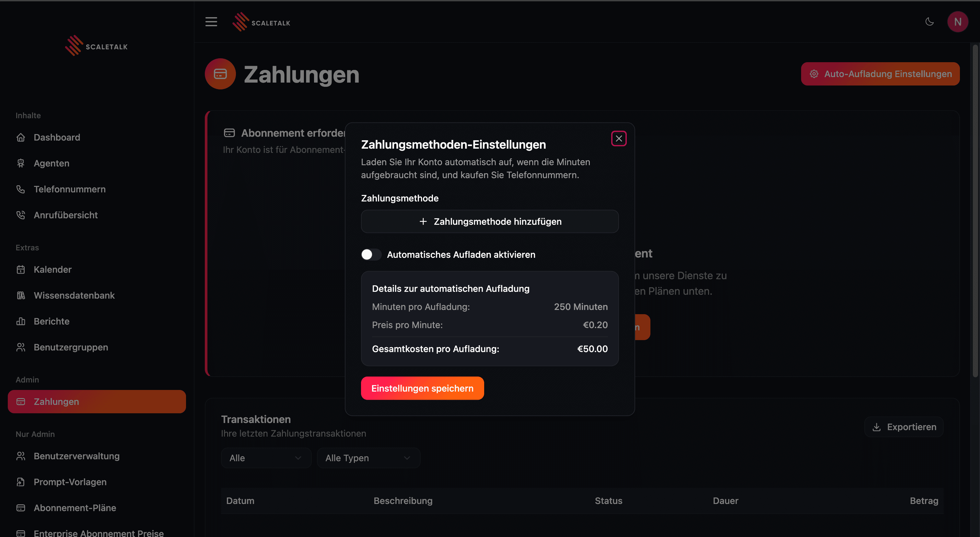
Task: Switch to the Zahlungen admin section
Action: (x=56, y=401)
